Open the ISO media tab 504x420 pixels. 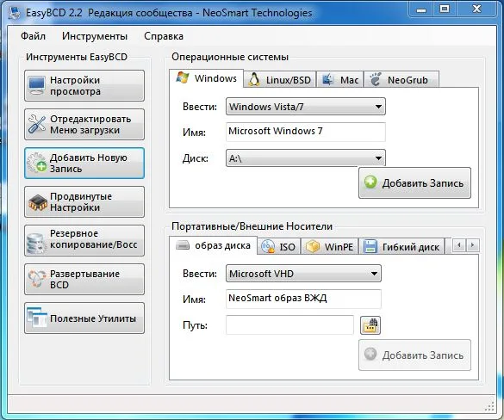click(279, 247)
